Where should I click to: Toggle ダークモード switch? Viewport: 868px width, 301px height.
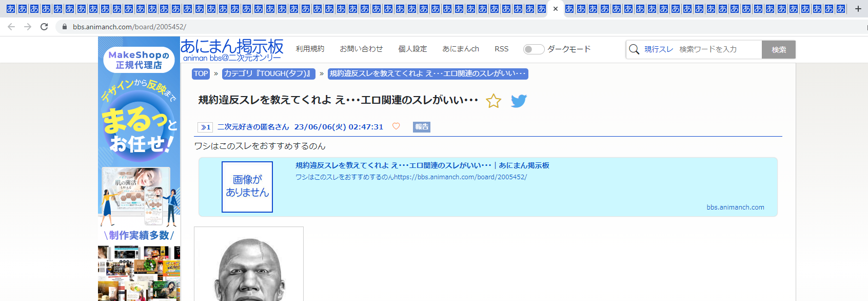(x=534, y=49)
